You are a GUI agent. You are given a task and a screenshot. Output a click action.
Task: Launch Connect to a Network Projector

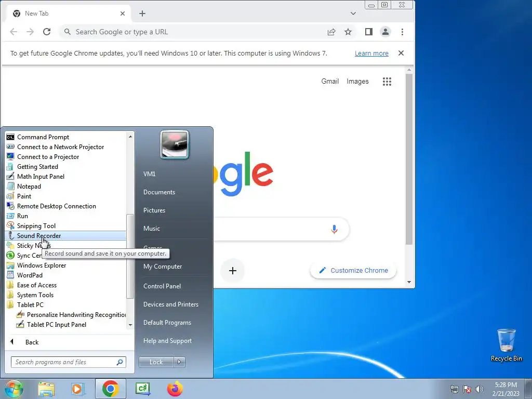(x=60, y=147)
